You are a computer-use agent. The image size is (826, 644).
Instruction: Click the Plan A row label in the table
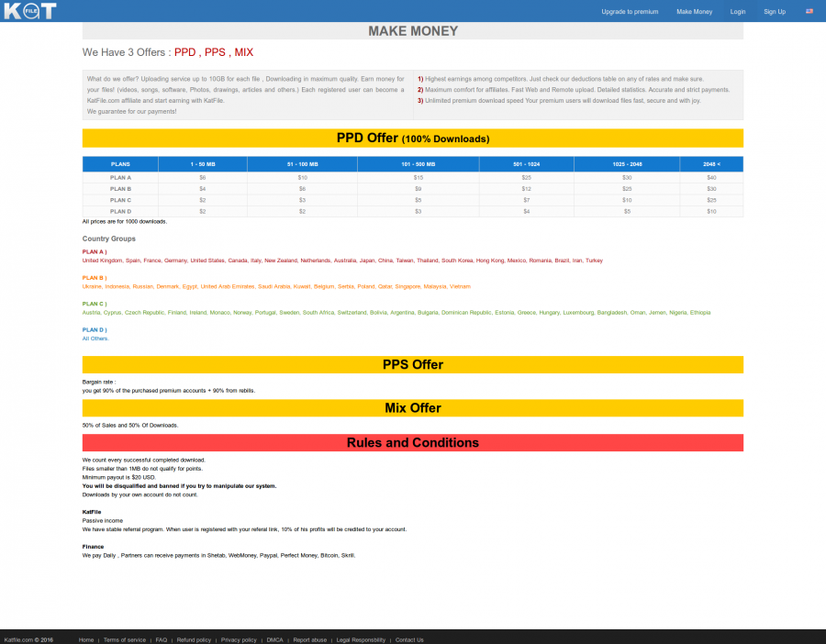pyautogui.click(x=120, y=177)
